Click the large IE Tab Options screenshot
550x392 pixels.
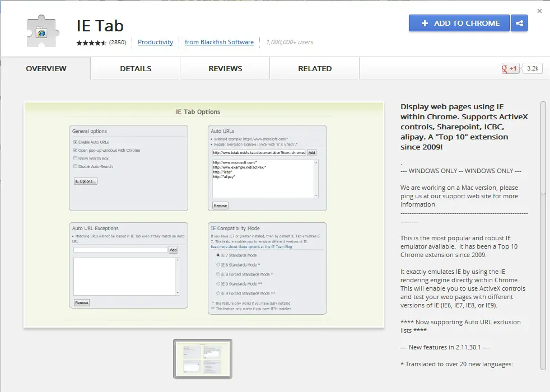203,214
